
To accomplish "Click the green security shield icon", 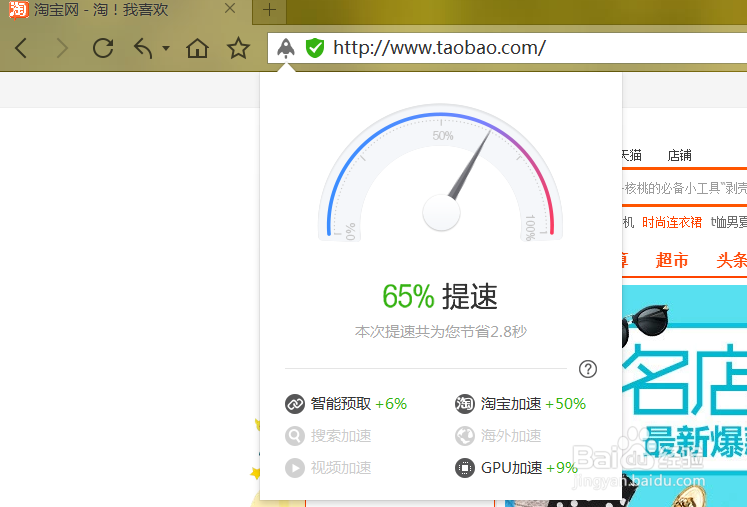I will pyautogui.click(x=314, y=48).
